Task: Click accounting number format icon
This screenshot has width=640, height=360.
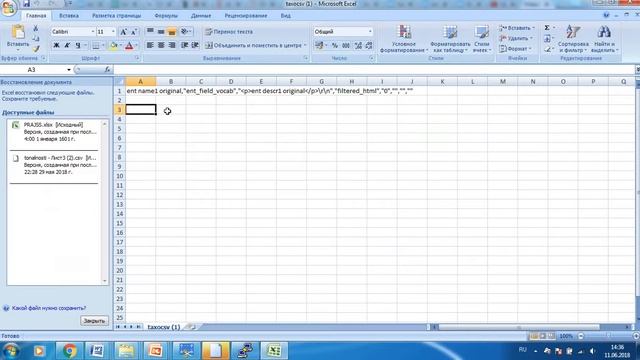Action: tap(319, 45)
